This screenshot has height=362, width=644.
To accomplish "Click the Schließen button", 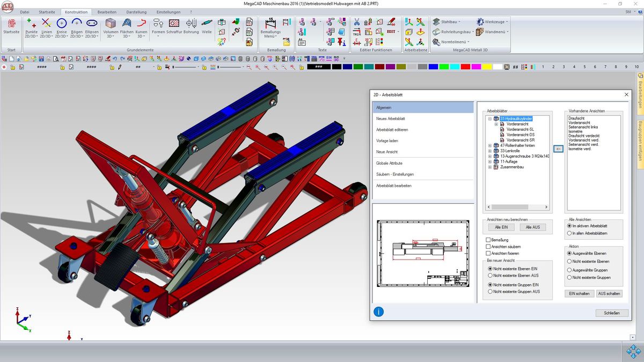I will pos(611,313).
